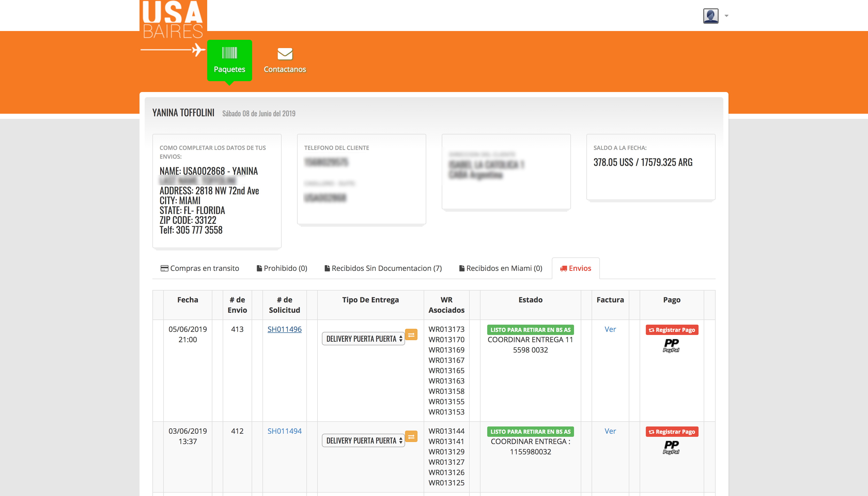Click status badge Listo Para Retirar, shipment 412

pyautogui.click(x=530, y=432)
